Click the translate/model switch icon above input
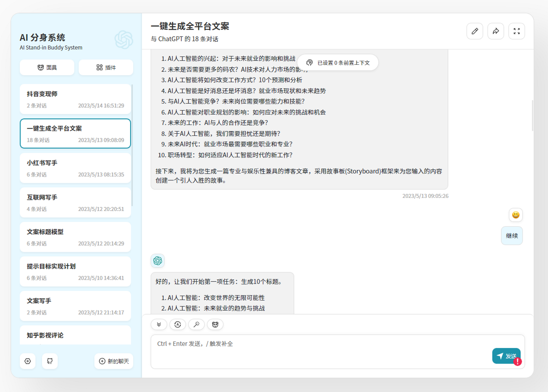The height and width of the screenshot is (392, 548). [178, 325]
